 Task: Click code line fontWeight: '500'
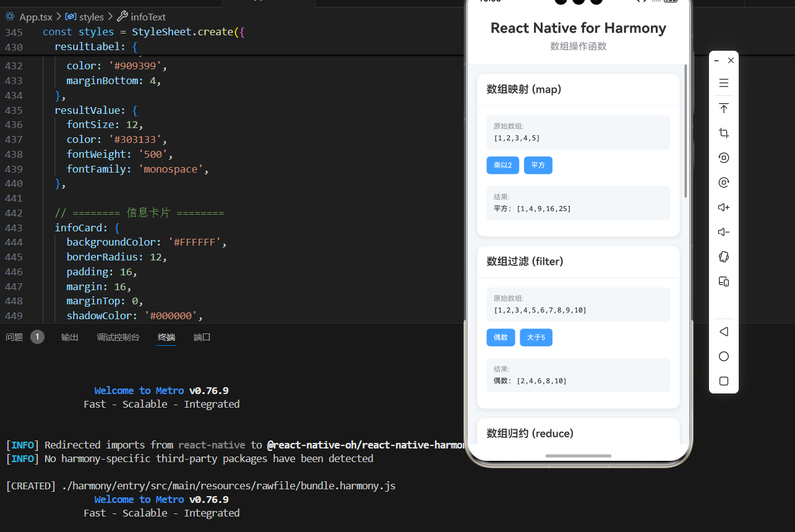[120, 154]
